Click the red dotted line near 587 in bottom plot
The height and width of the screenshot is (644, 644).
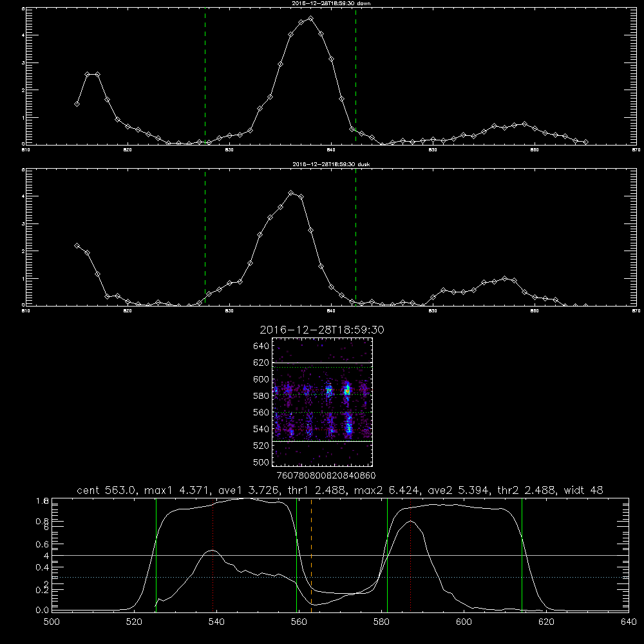click(410, 555)
